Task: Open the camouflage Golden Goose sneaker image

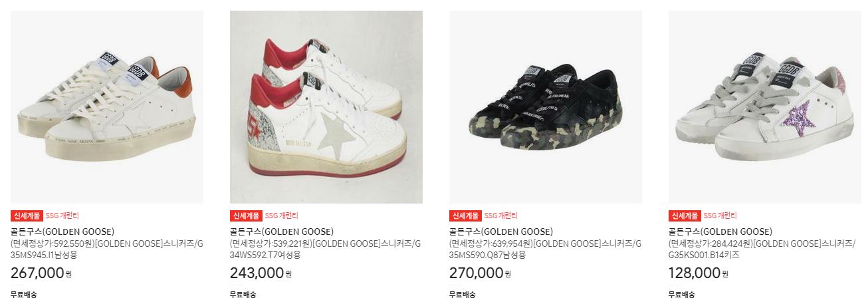Action: [546, 107]
